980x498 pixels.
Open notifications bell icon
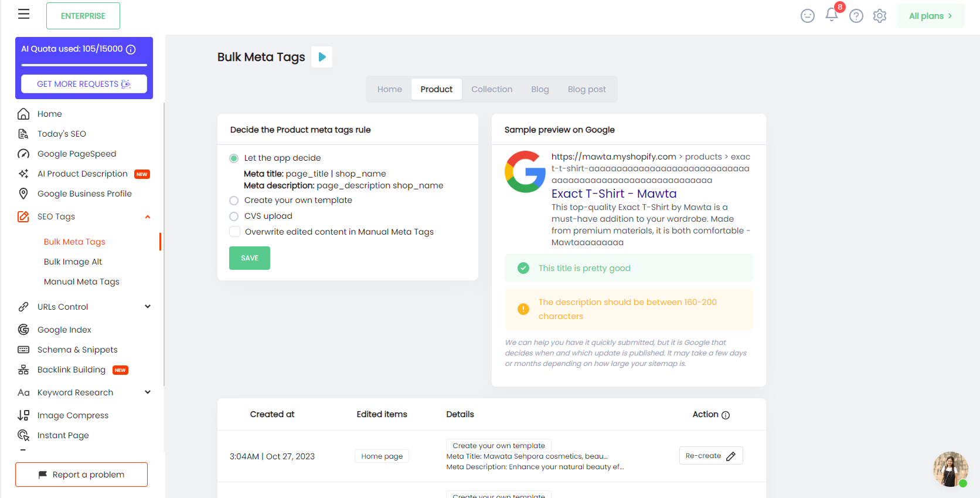(x=831, y=15)
